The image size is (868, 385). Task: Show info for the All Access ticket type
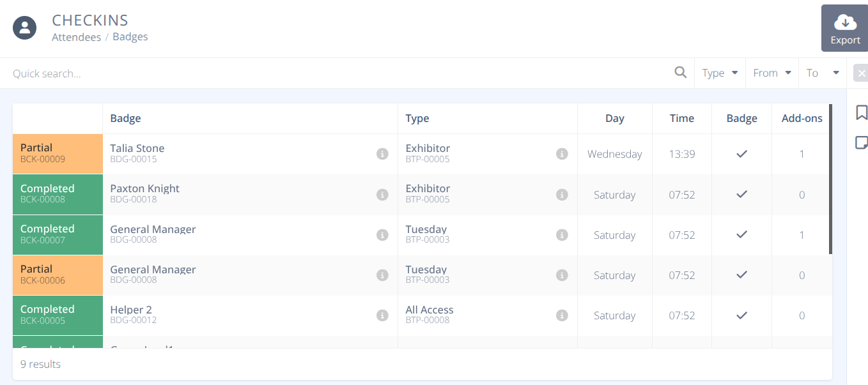(562, 315)
